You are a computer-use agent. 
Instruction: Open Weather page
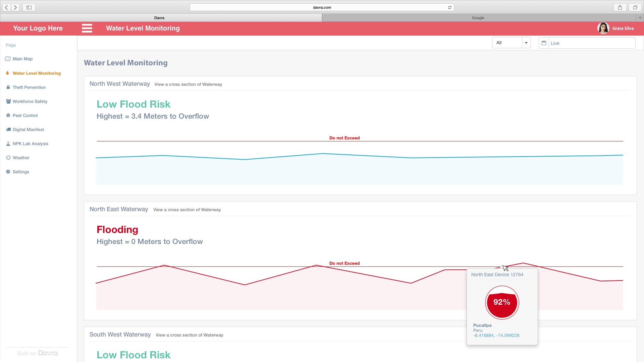coord(21,158)
